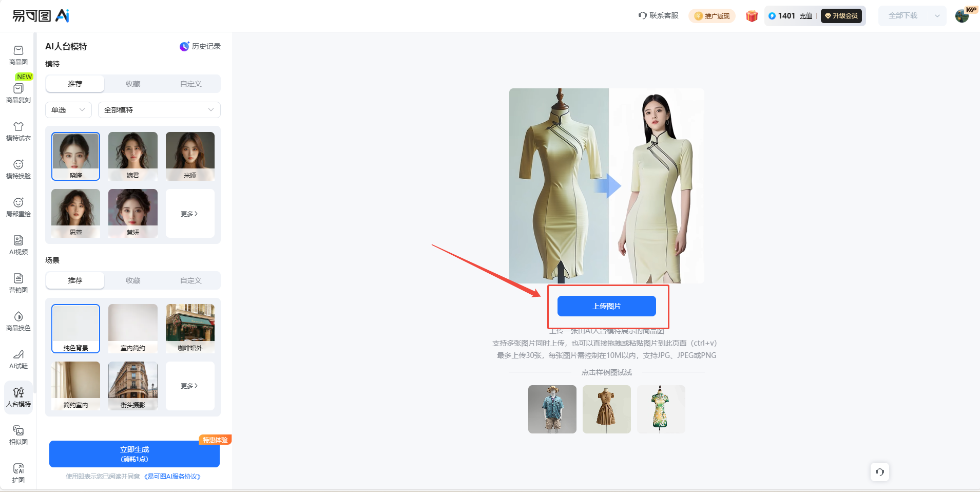Image resolution: width=980 pixels, height=492 pixels.
Task: Expand 更多 in the scene grid
Action: click(x=190, y=386)
